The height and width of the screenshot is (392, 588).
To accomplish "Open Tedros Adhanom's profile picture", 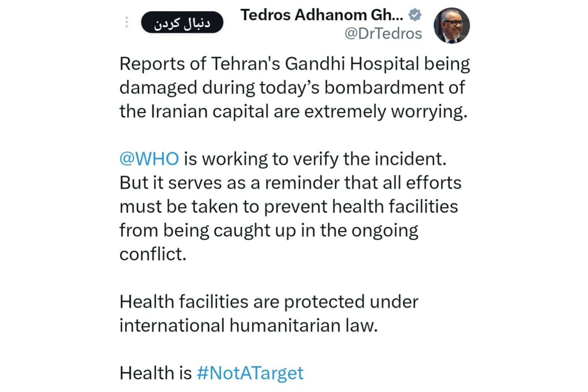I will click(x=451, y=25).
